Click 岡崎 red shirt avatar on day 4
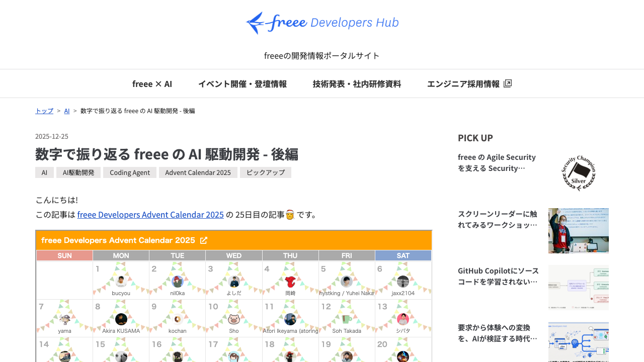644x362 pixels. click(290, 282)
